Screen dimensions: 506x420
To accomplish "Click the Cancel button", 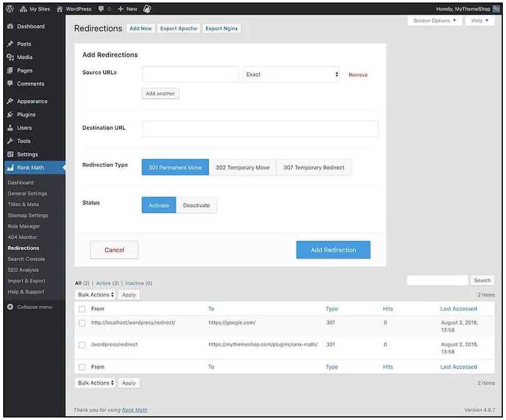I will pos(114,250).
